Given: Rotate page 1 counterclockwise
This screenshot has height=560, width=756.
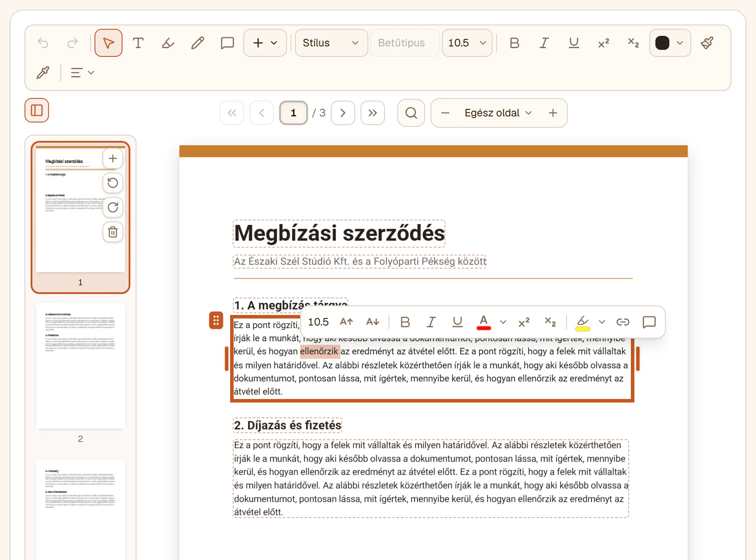Looking at the screenshot, I should click(113, 183).
